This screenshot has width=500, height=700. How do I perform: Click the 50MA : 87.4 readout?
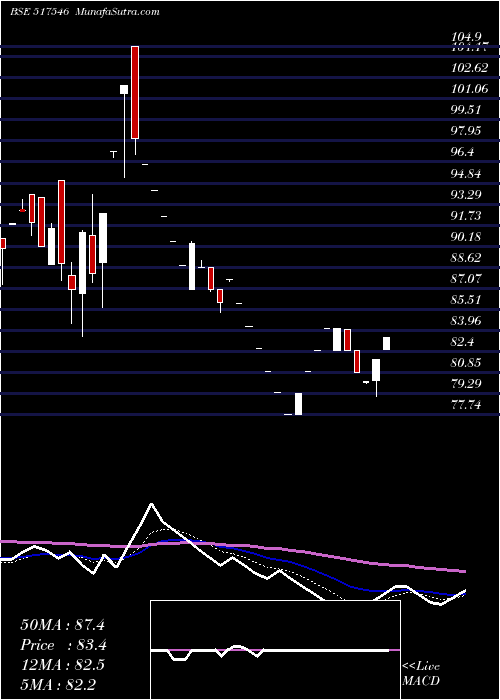point(62,625)
